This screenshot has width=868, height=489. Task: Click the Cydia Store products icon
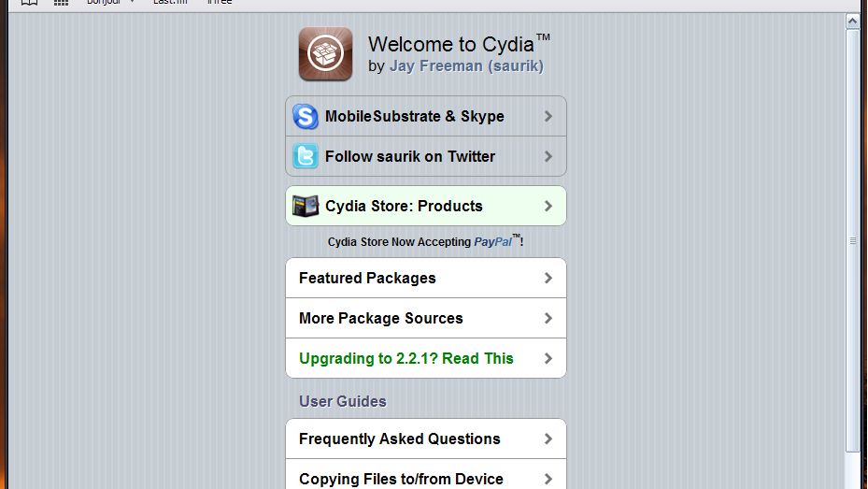coord(306,206)
